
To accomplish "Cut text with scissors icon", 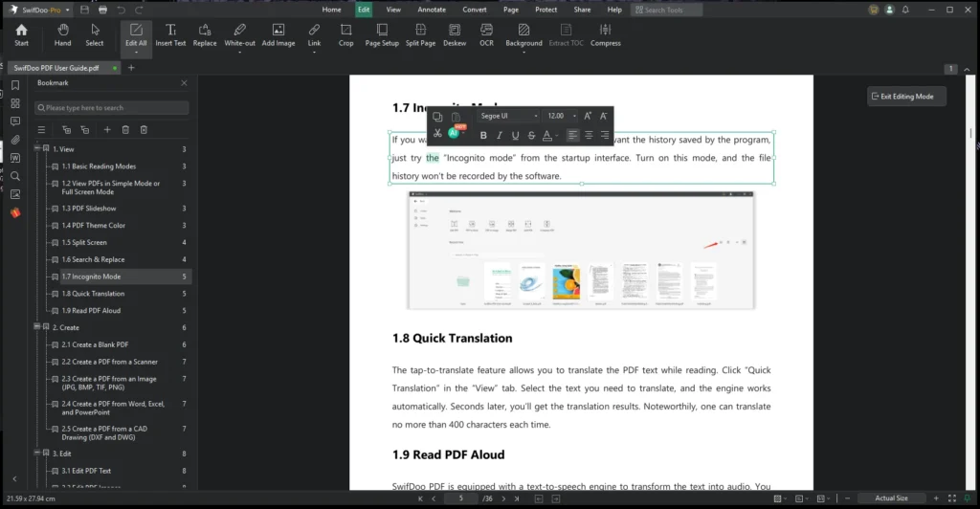I will tap(437, 134).
